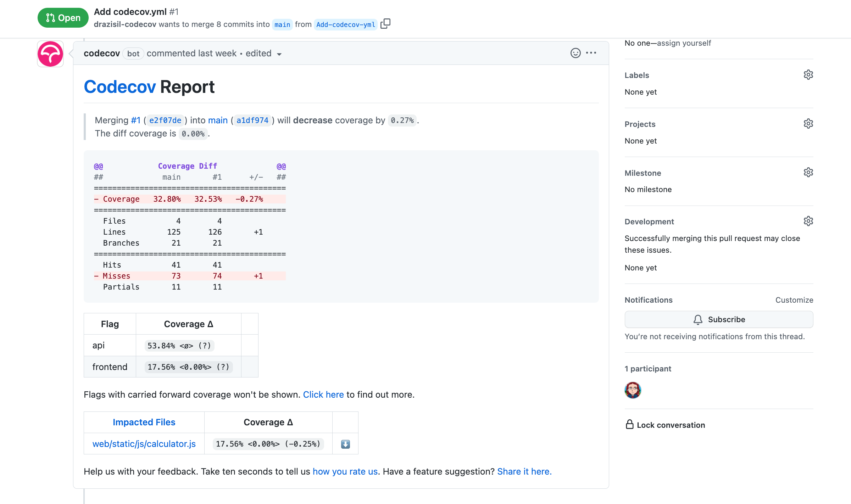Customize notification settings
The image size is (851, 504).
(794, 300)
